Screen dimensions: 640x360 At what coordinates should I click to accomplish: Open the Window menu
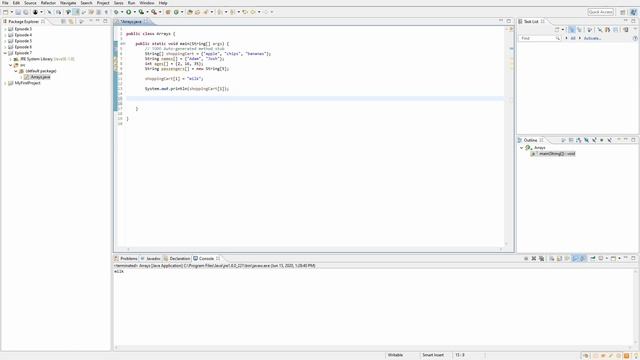(x=147, y=3)
